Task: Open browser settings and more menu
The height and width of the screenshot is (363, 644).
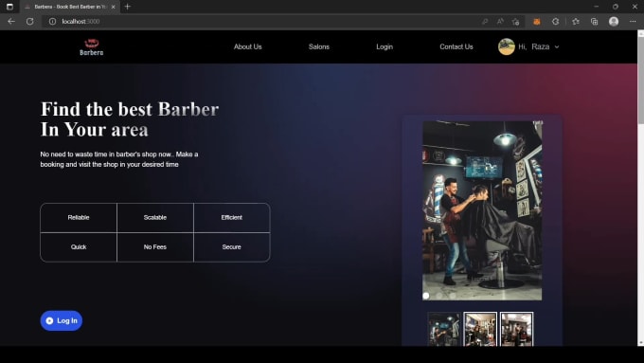Action: click(633, 22)
